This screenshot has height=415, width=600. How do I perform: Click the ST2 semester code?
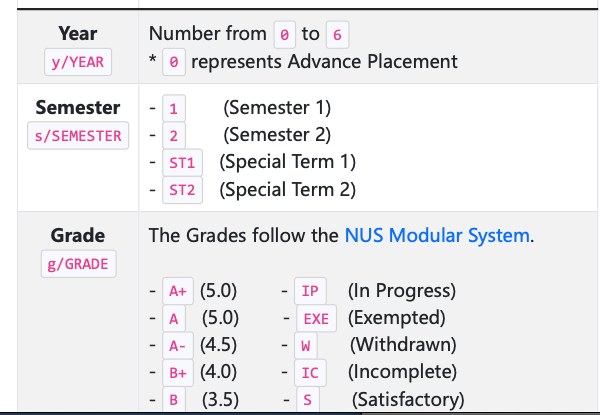point(183,190)
